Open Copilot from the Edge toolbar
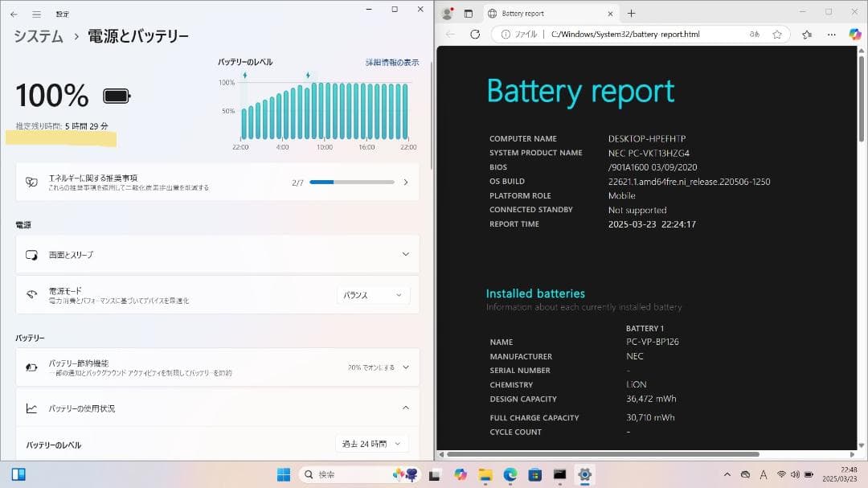The image size is (868, 488). point(854,34)
